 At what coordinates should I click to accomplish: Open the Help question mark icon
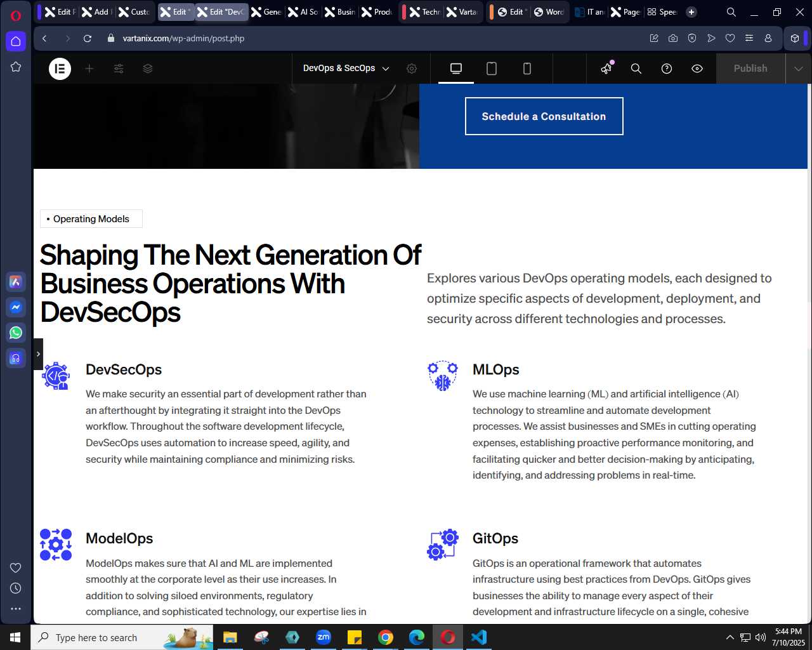667,69
